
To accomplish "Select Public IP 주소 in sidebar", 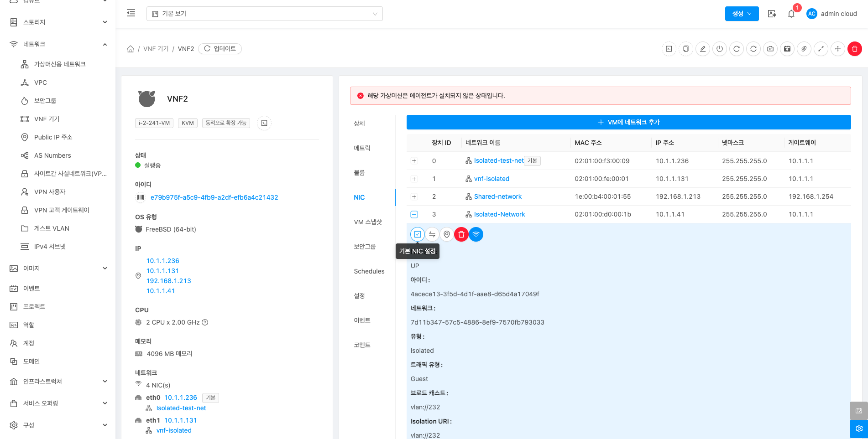I will [x=53, y=137].
